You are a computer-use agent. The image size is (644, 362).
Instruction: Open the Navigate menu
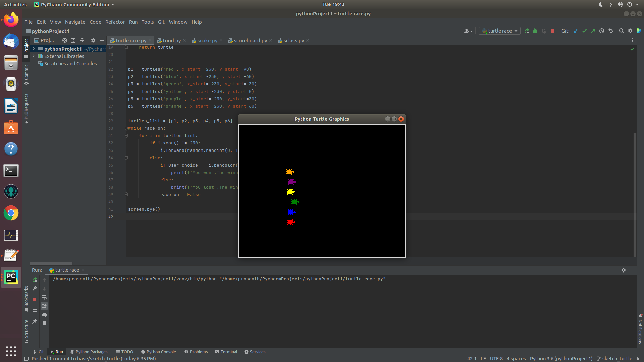75,22
